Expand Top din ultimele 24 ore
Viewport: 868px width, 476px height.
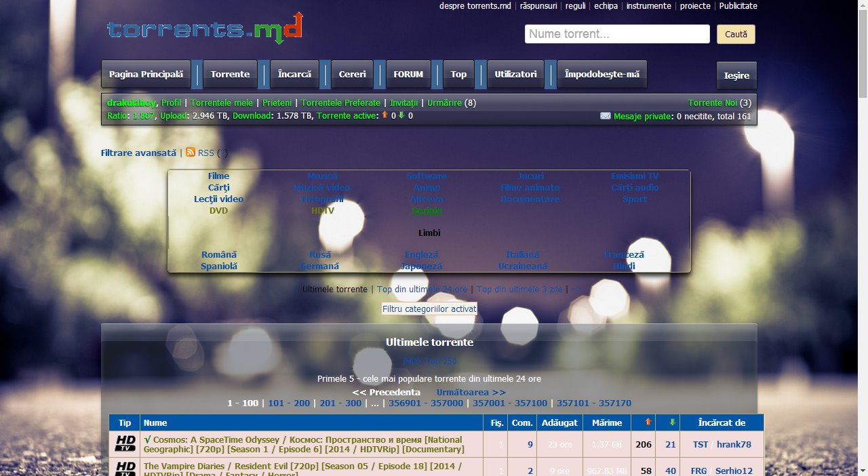point(422,289)
